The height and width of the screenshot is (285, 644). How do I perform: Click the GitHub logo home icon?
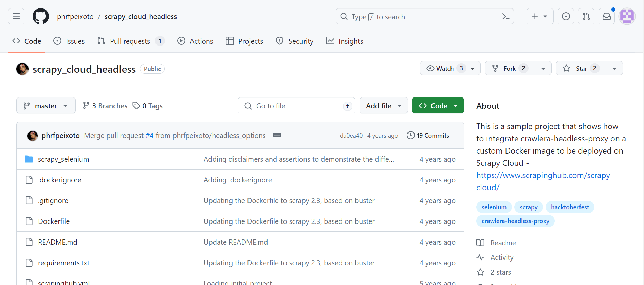point(41,16)
